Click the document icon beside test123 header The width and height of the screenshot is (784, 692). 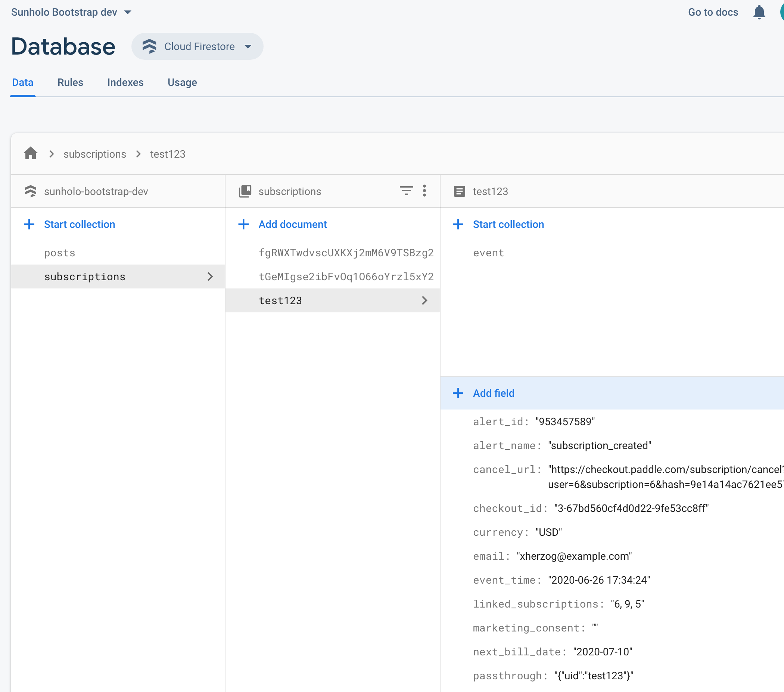tap(459, 191)
